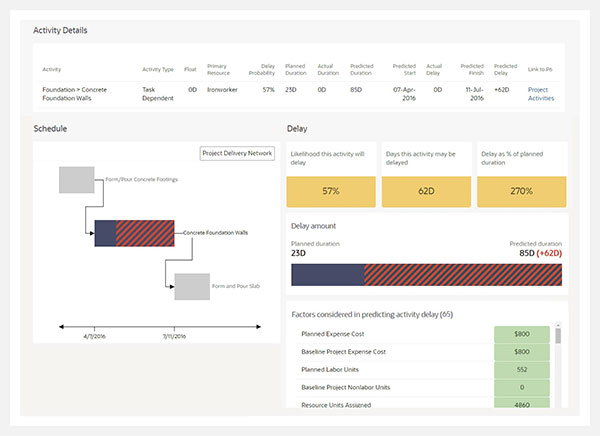This screenshot has width=600, height=436.
Task: Click the blue planned portion of Concrete Foundation Walls bar
Action: [x=105, y=233]
